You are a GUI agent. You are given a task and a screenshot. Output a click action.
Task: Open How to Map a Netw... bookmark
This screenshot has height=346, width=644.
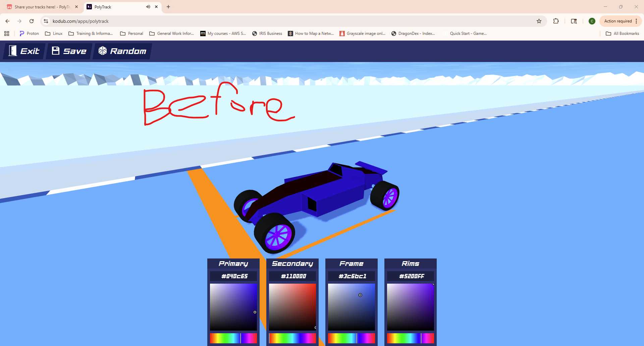tap(311, 34)
